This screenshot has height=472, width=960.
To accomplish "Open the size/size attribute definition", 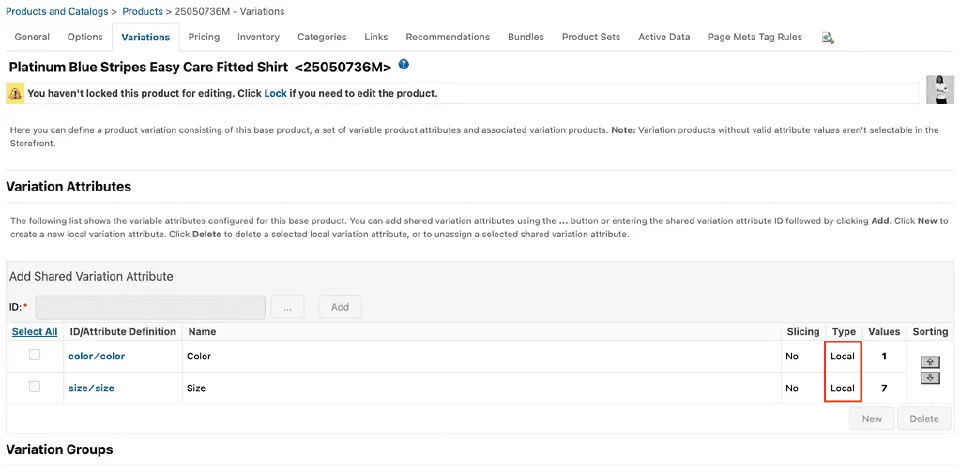I will tap(91, 388).
